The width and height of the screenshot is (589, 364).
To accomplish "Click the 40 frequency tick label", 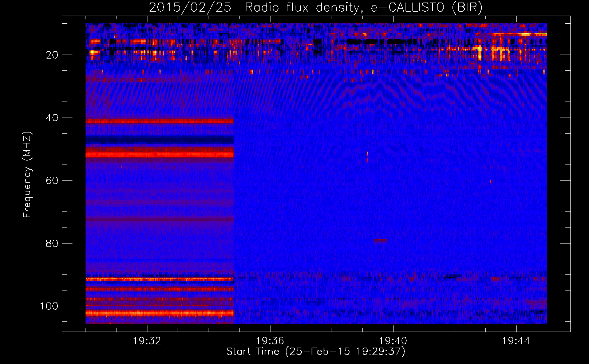I will pos(52,118).
